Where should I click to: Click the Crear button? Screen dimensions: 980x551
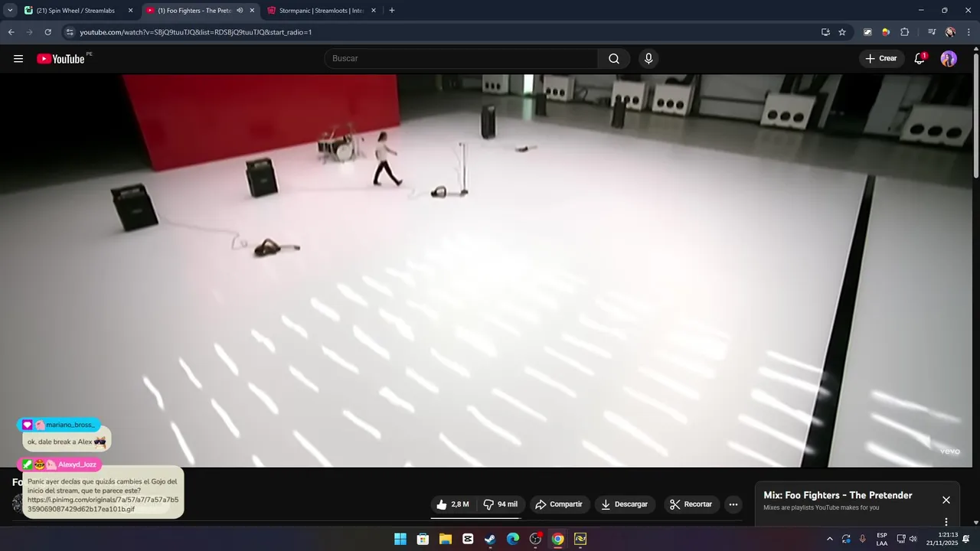tap(881, 59)
